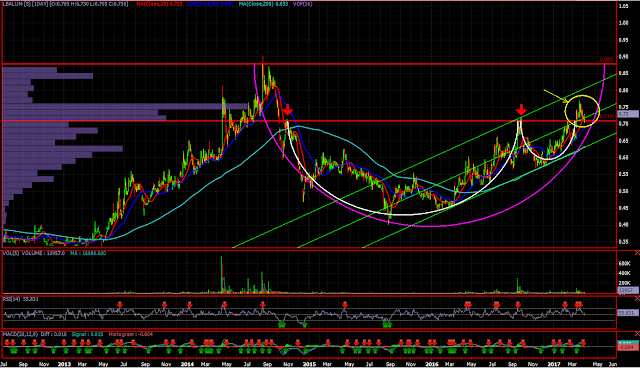
Task: Click the red -0.004 histogram value tag
Action: click(627, 347)
